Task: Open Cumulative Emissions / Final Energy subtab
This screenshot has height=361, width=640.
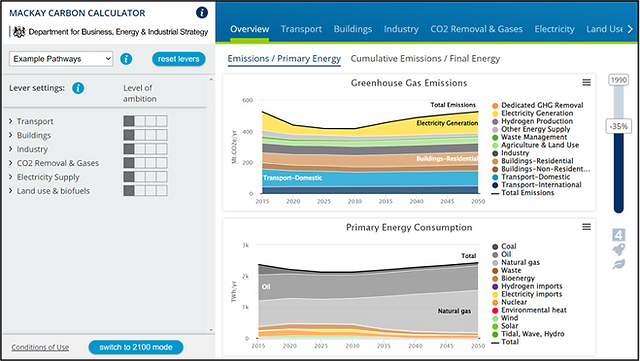Action: [x=425, y=58]
